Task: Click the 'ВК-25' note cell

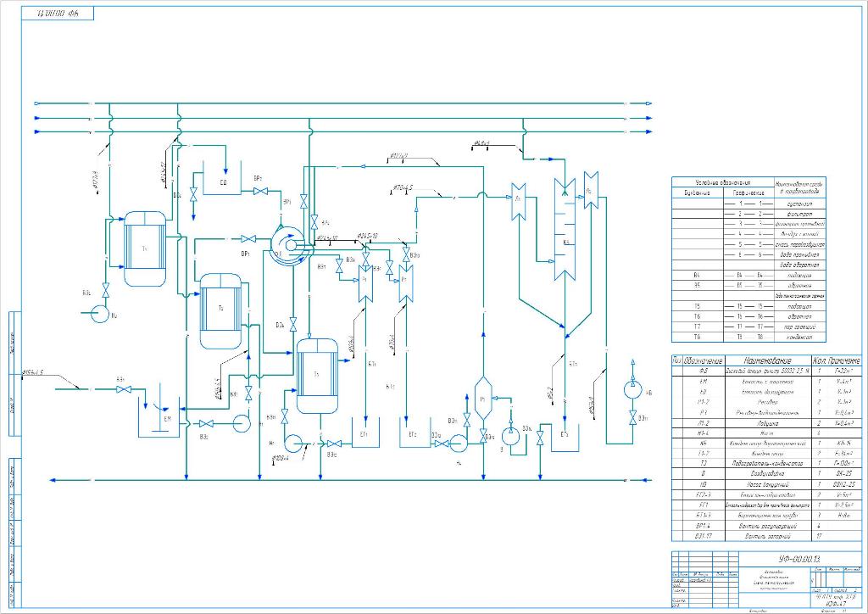Action: 845,474
